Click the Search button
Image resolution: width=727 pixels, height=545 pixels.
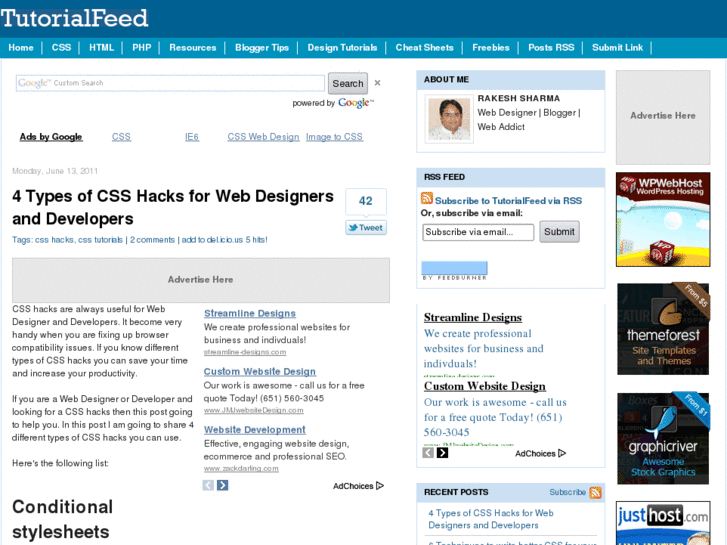(x=348, y=83)
